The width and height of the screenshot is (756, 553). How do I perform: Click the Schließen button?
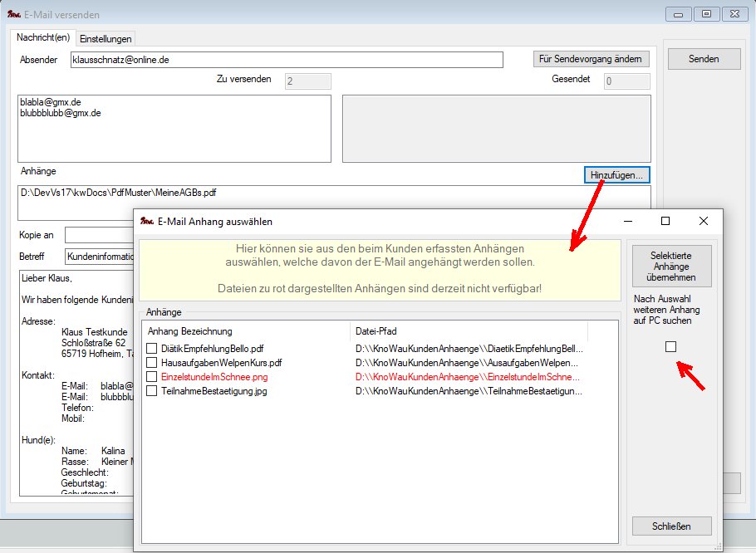click(671, 526)
